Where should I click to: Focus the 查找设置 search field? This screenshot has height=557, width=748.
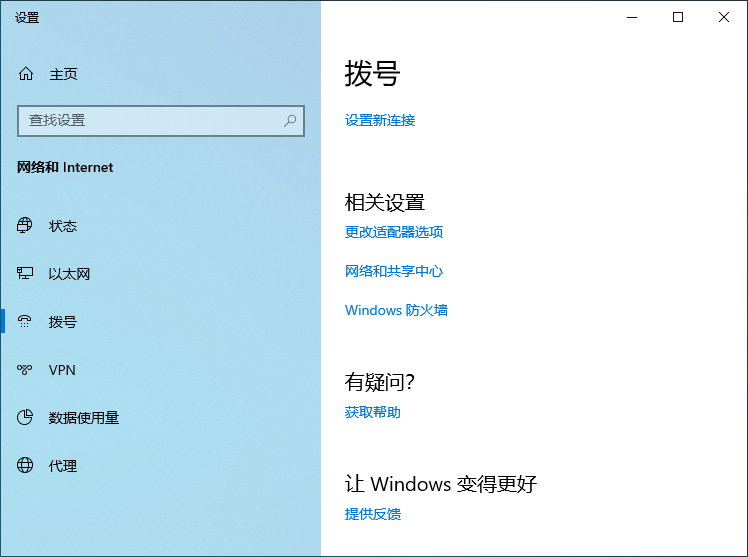pyautogui.click(x=150, y=120)
